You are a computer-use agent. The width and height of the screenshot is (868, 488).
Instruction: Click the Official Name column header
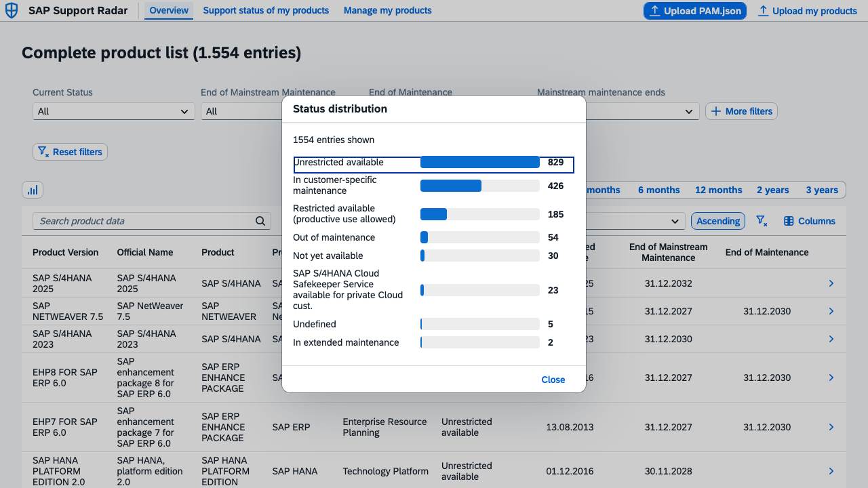pyautogui.click(x=145, y=252)
